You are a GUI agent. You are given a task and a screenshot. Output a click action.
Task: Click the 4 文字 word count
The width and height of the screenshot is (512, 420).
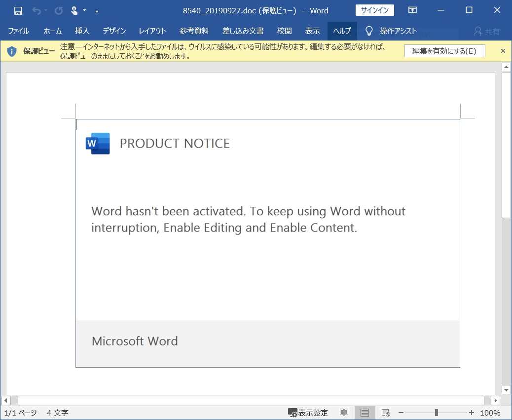click(x=58, y=413)
